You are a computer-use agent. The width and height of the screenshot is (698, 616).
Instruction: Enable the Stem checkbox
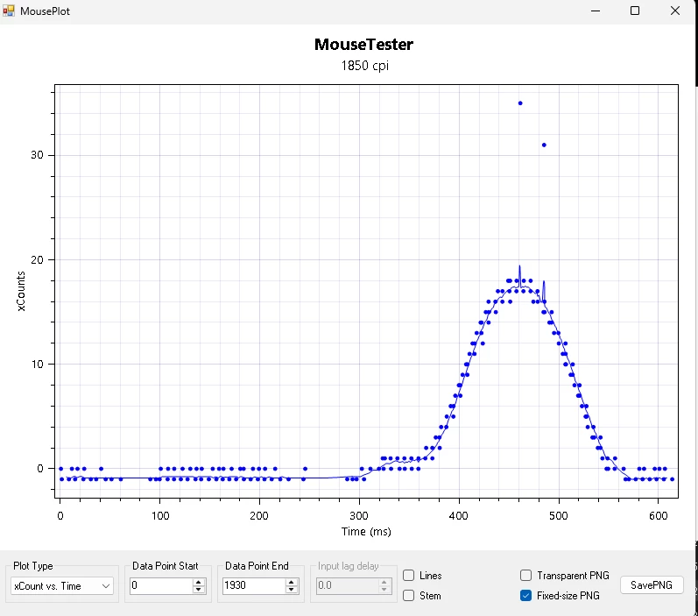pyautogui.click(x=409, y=596)
